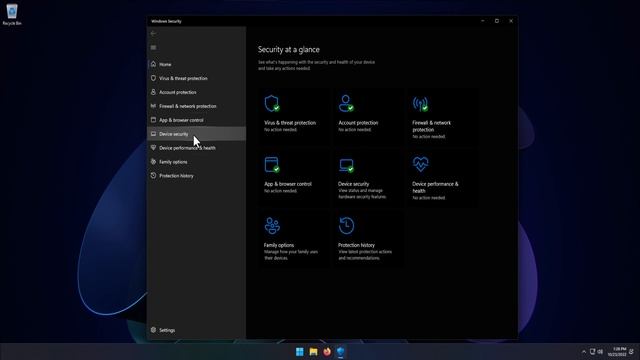Click the window icon beside App & browser control
This screenshot has width=640, height=360.
(x=153, y=120)
